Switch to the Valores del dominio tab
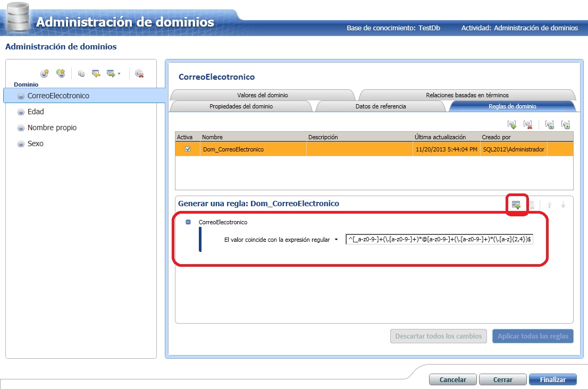The height and width of the screenshot is (389, 588). [x=263, y=94]
